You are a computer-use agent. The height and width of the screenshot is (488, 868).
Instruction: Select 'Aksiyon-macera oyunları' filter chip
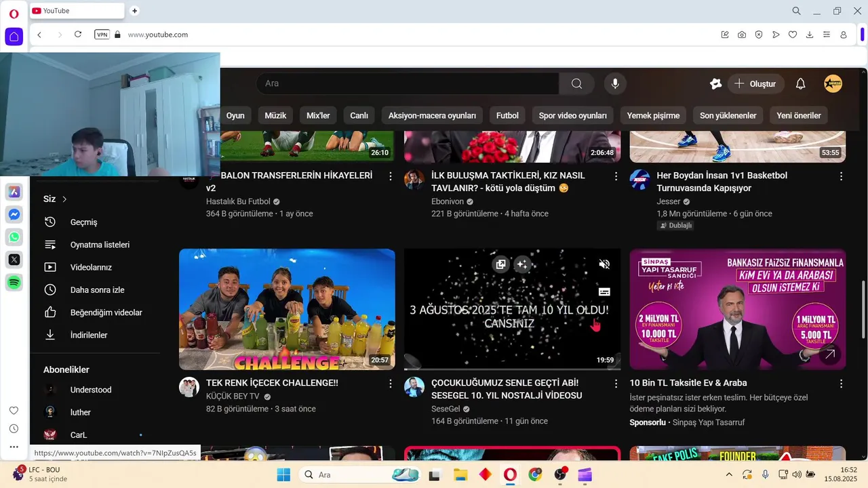click(432, 115)
